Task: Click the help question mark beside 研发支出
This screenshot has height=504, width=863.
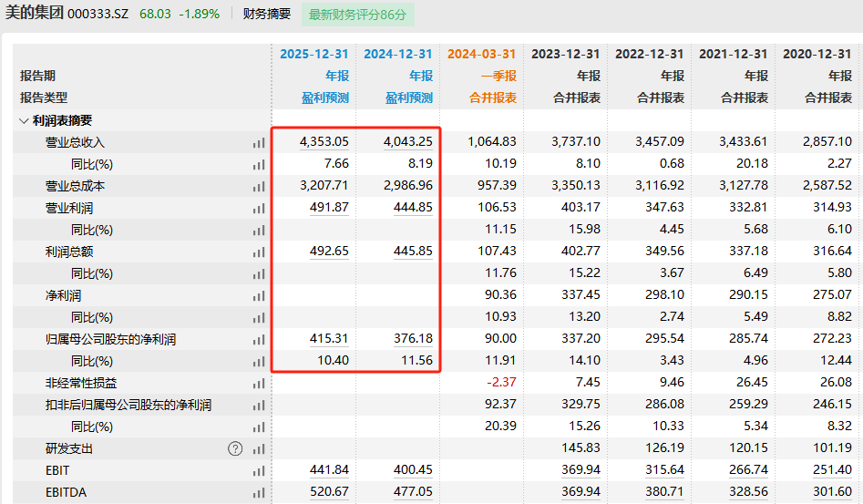Action: [235, 449]
